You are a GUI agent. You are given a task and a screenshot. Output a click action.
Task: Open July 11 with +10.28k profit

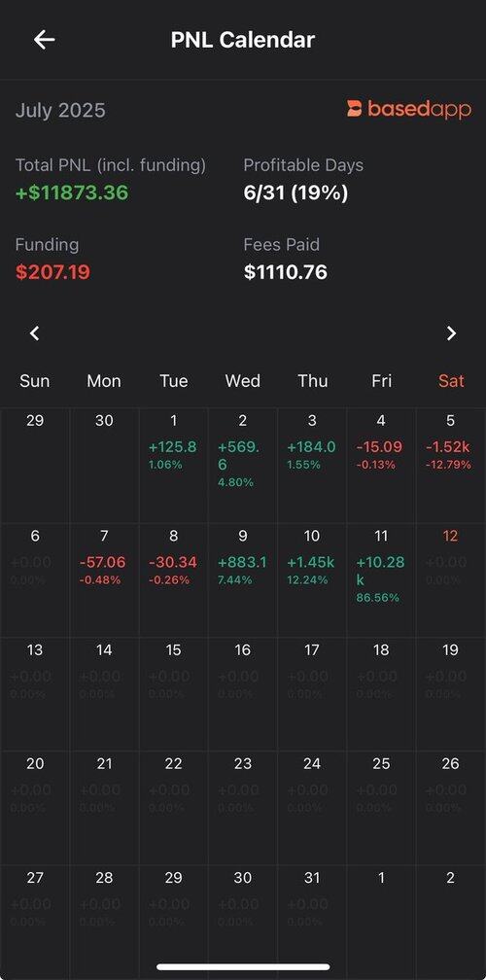381,580
